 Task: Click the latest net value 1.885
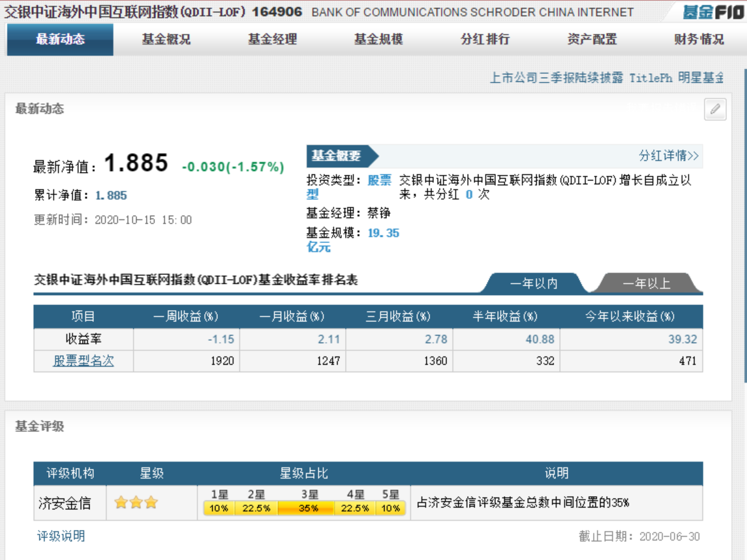click(x=137, y=163)
